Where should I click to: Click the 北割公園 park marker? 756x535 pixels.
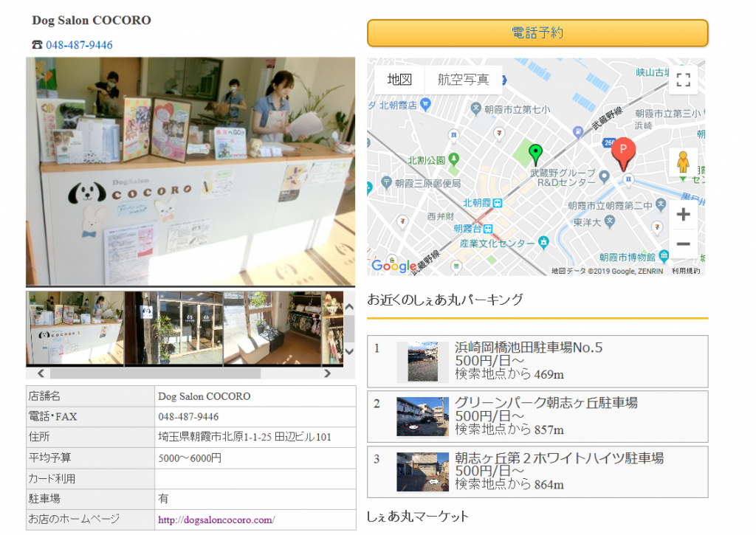[453, 158]
